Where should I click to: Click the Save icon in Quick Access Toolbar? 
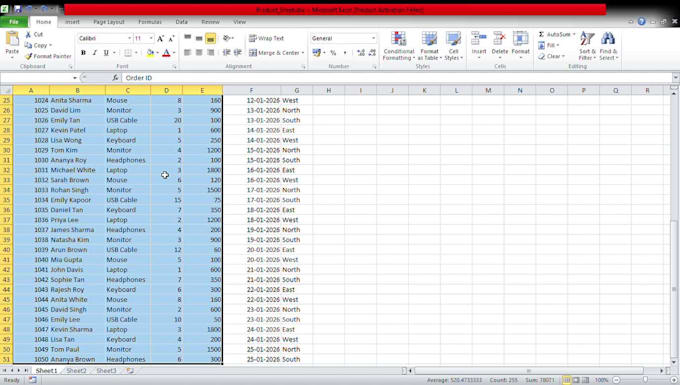(x=18, y=9)
